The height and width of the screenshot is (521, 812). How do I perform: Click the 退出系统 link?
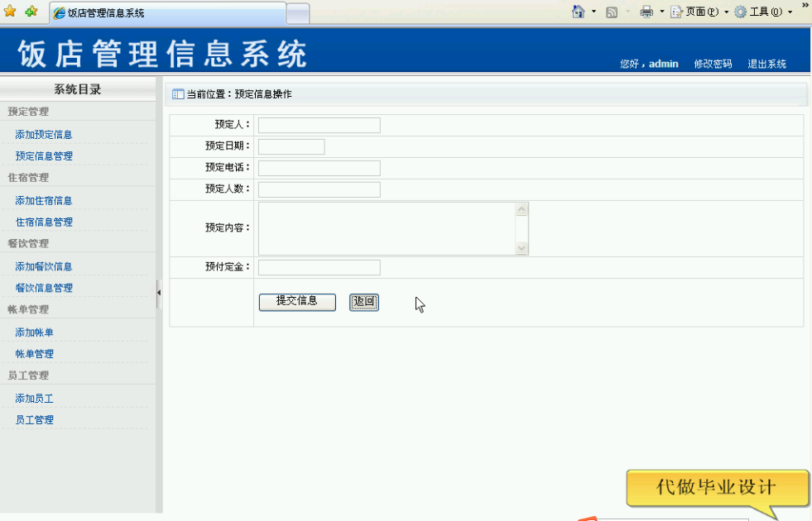(x=767, y=65)
